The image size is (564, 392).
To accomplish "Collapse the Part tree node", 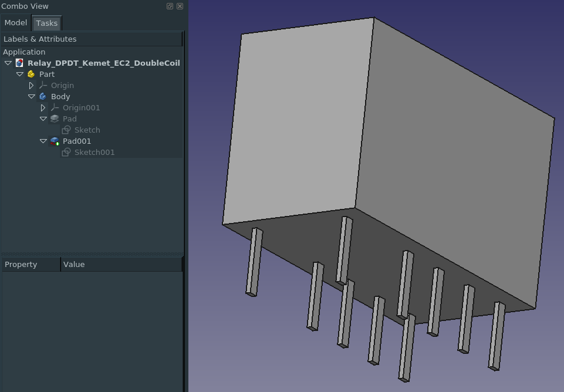I will coord(20,74).
